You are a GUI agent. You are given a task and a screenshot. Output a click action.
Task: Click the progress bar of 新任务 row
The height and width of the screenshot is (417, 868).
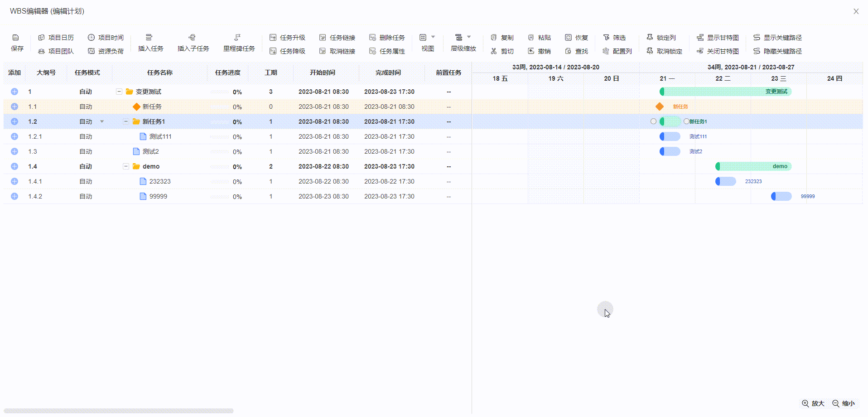pyautogui.click(x=220, y=107)
